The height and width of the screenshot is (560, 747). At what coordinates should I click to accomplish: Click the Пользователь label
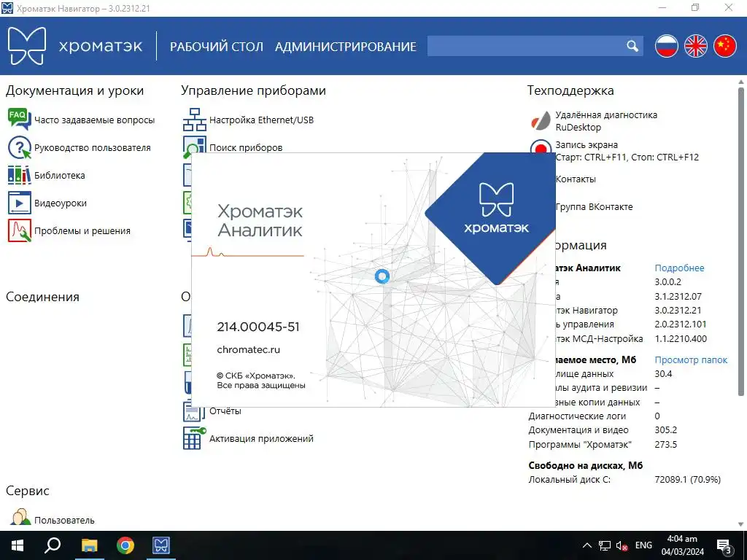click(64, 521)
